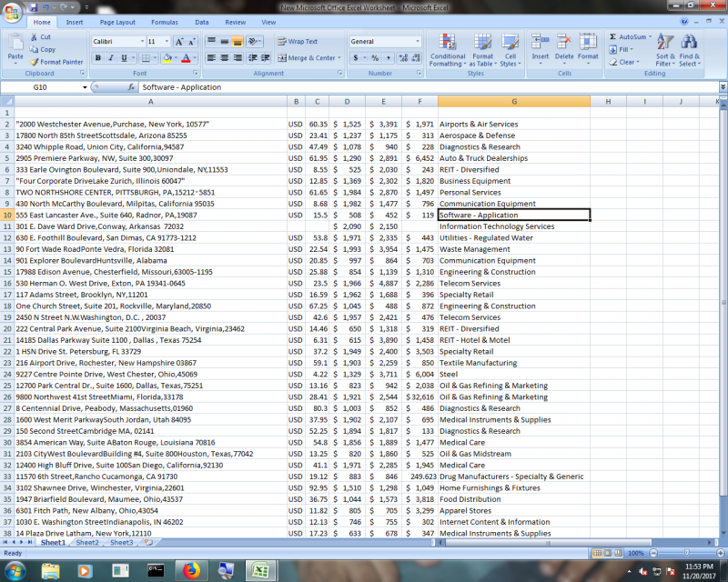Switch to Page Layout view in status bar
728x582 pixels.
(608, 553)
